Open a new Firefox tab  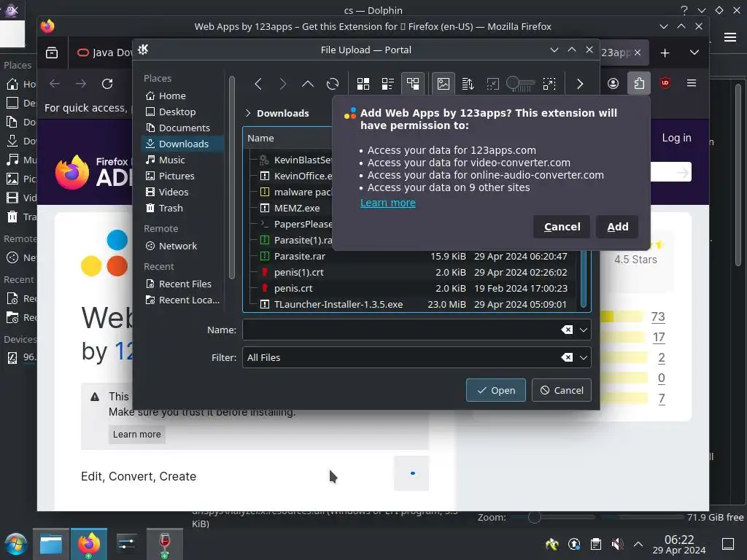[x=665, y=52]
